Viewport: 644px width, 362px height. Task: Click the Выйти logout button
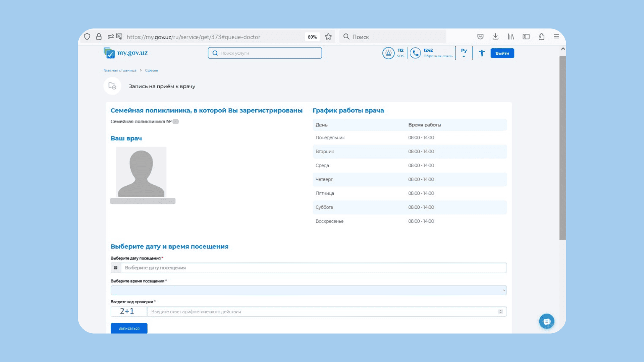(502, 53)
